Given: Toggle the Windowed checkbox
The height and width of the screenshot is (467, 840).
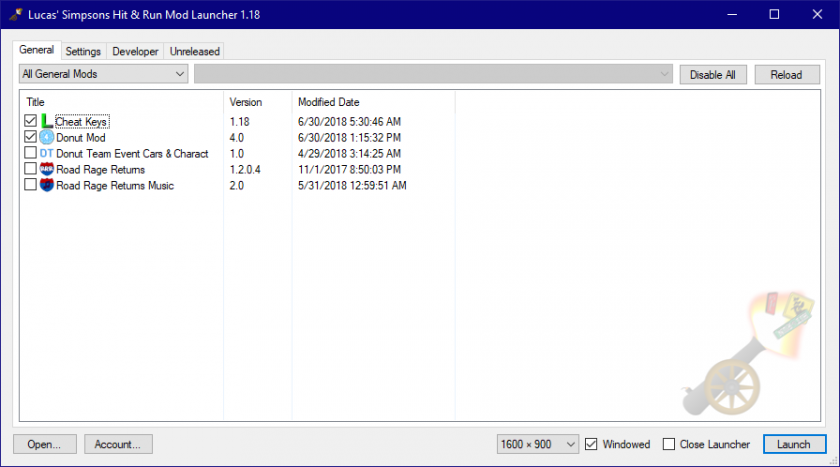Looking at the screenshot, I should (x=592, y=444).
